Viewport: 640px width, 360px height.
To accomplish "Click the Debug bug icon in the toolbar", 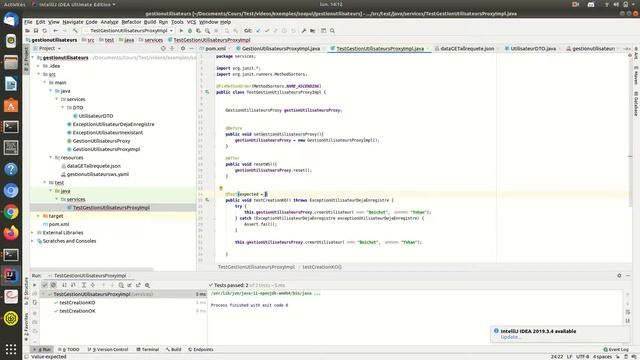I will click(190, 31).
